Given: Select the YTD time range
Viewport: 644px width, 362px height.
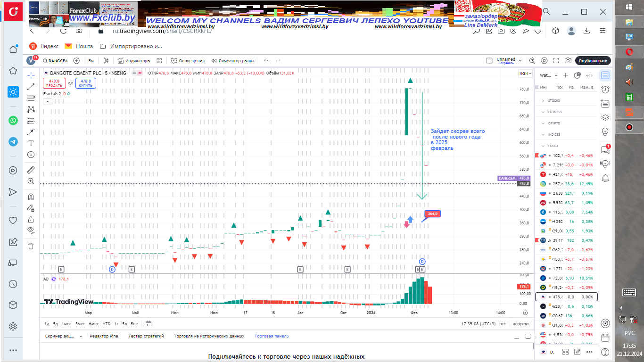Looking at the screenshot, I should point(107,323).
